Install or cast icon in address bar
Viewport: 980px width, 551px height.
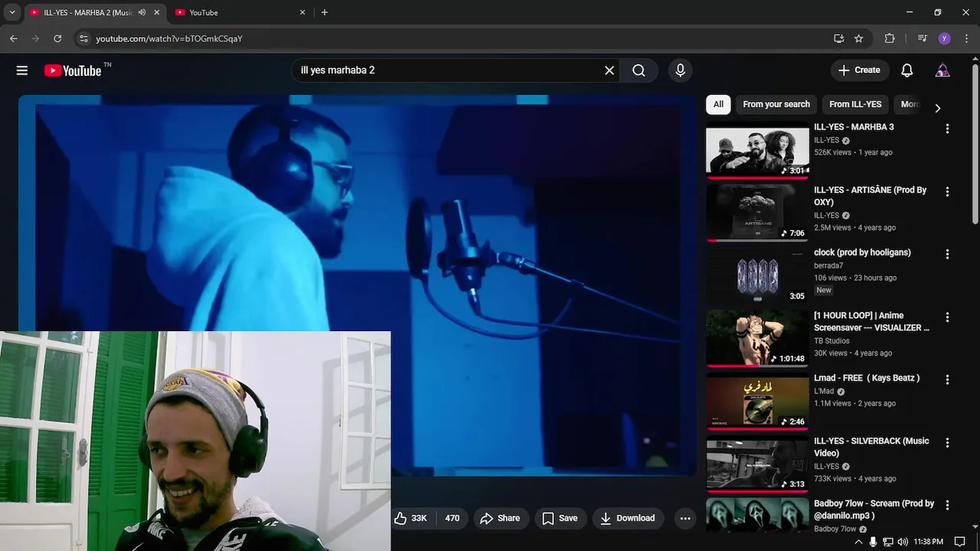coord(839,38)
